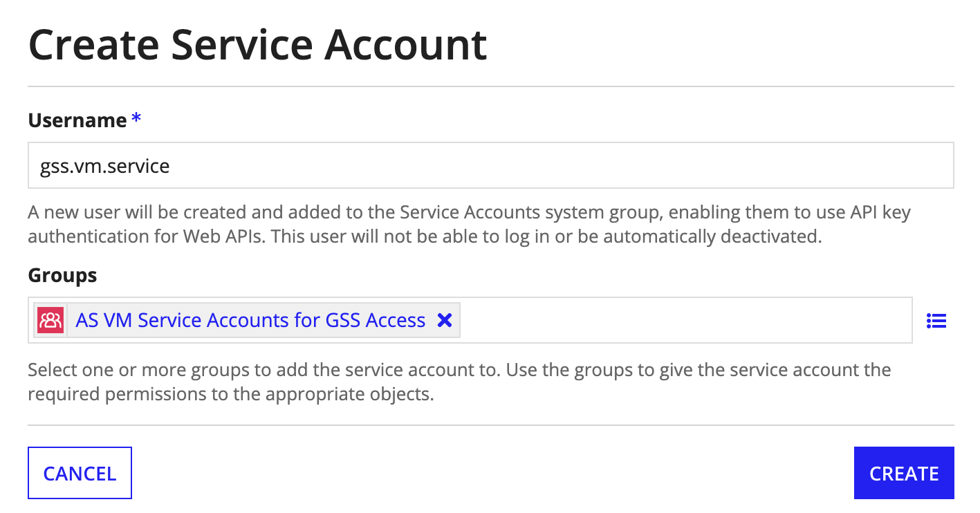Open the group picker list icon

click(936, 321)
